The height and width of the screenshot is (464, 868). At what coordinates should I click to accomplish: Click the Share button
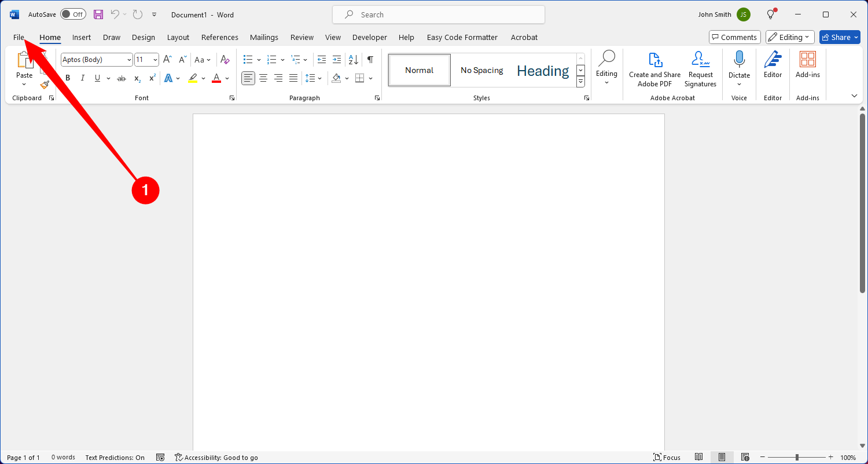pyautogui.click(x=840, y=37)
